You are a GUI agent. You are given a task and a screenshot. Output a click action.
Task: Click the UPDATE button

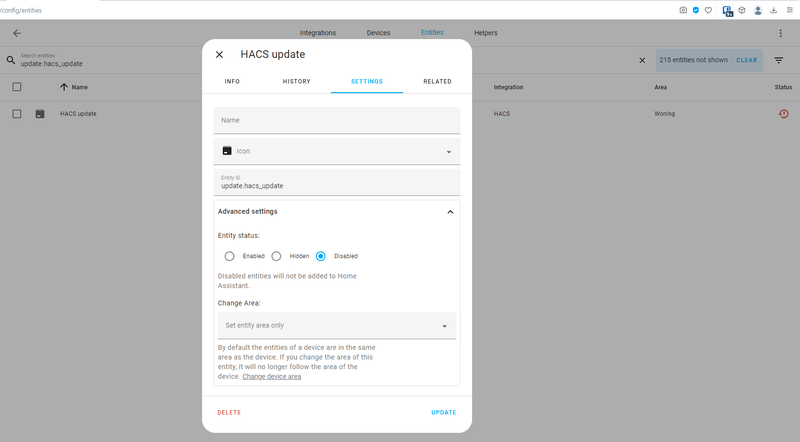(444, 412)
